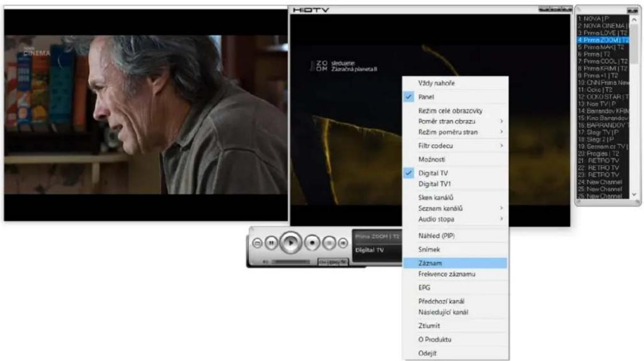Select the checked 'Digital TV' source
644x361 pixels.
point(455,173)
